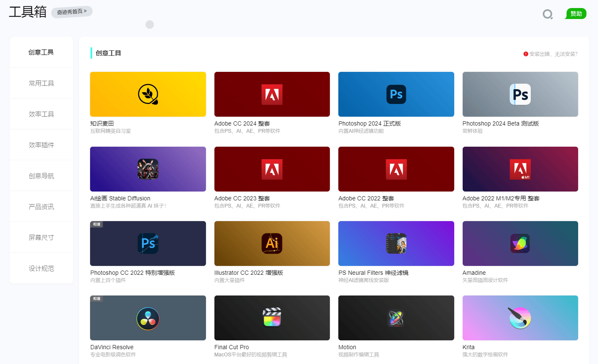
Task: Open the Photoshop 2024 Beta Ps icon
Action: (x=520, y=94)
